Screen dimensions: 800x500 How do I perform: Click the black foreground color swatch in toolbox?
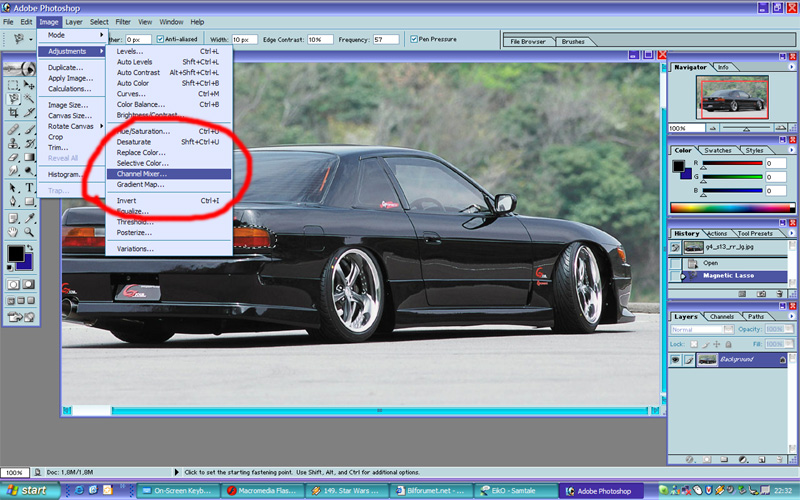point(16,255)
